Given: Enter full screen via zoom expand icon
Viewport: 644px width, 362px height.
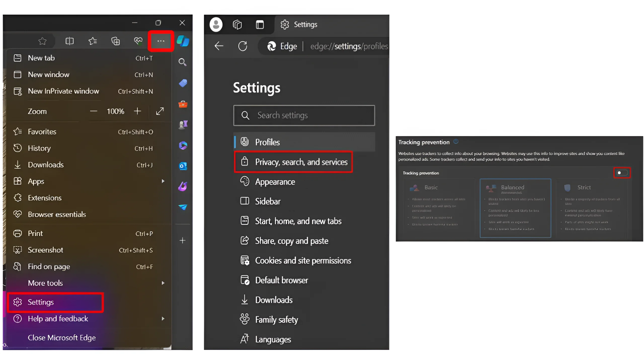Looking at the screenshot, I should (x=160, y=111).
